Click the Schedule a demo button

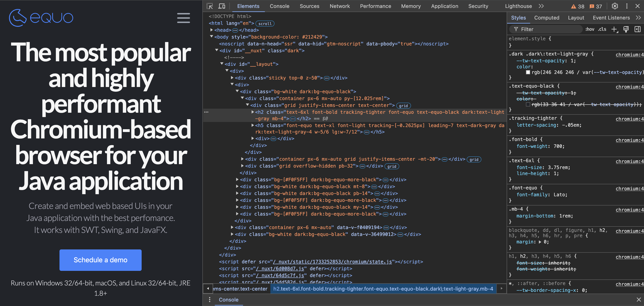coord(100,260)
